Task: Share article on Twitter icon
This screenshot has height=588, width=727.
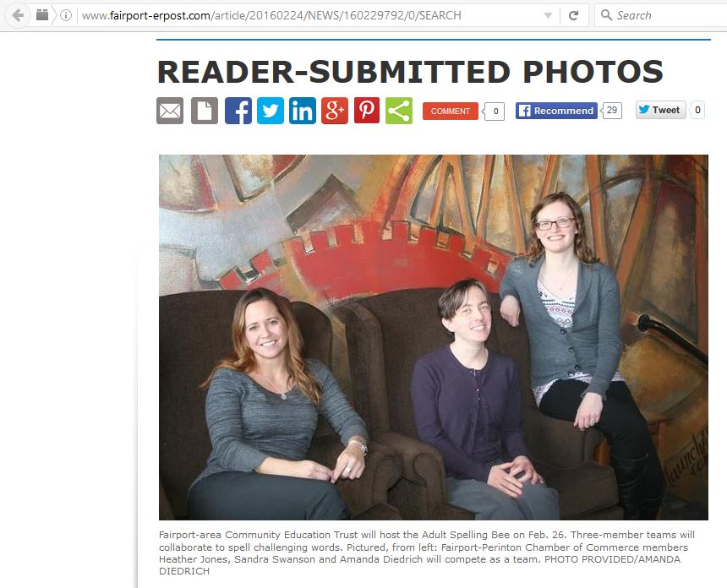Action: tap(271, 111)
